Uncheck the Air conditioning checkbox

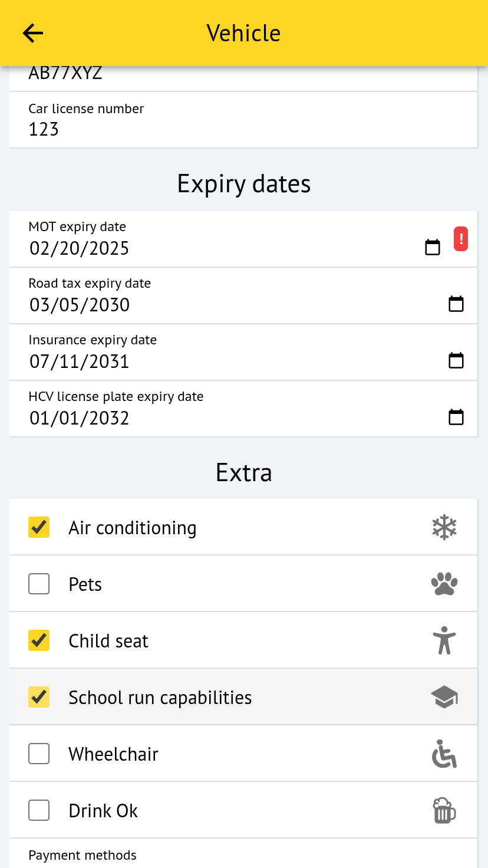coord(39,527)
